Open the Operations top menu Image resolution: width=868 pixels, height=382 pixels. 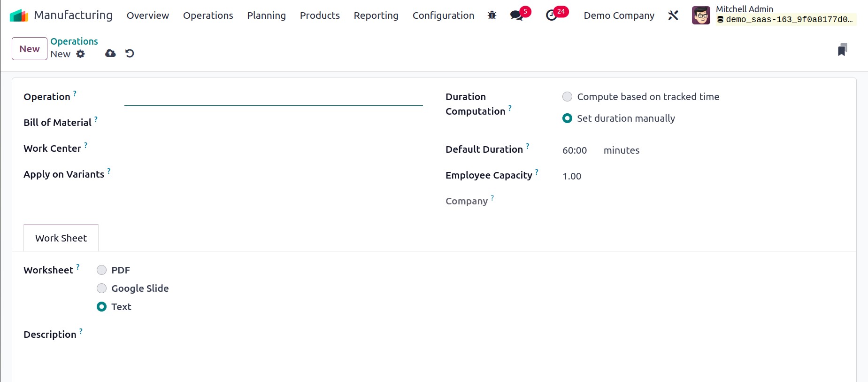(208, 16)
